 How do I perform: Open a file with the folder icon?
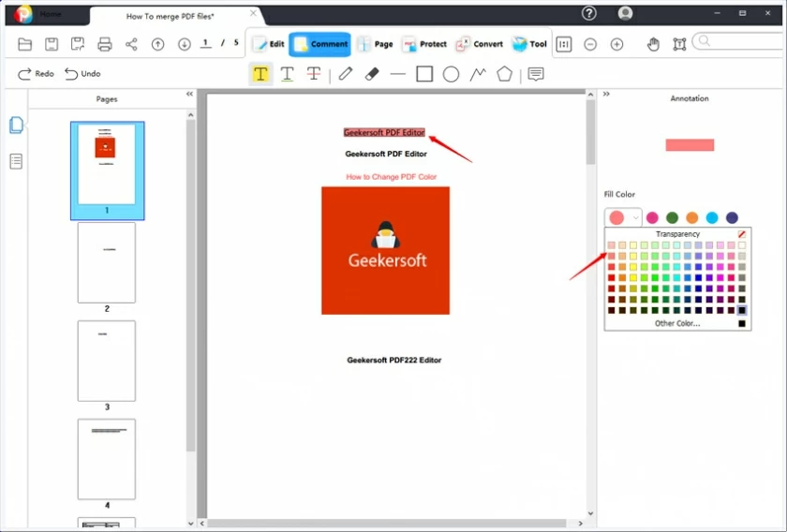[24, 44]
